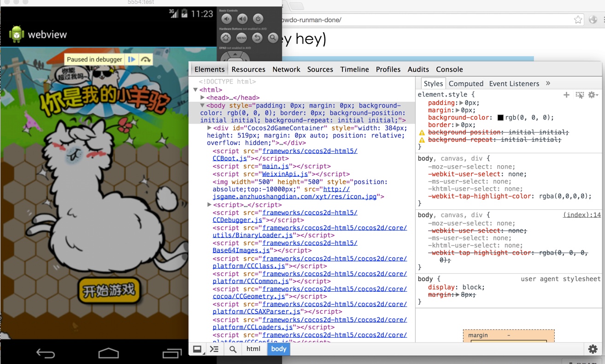Click the DOCTYPE html line
This screenshot has height=364, width=605.
pos(227,81)
